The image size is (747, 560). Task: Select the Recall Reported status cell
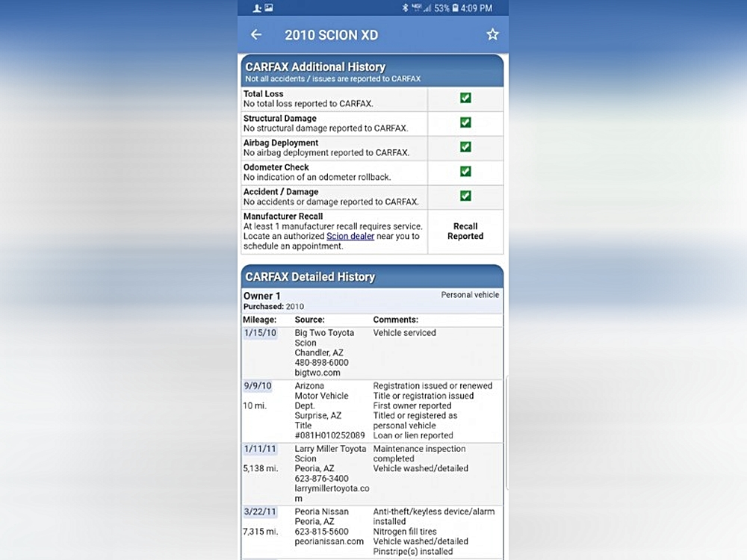pos(465,231)
